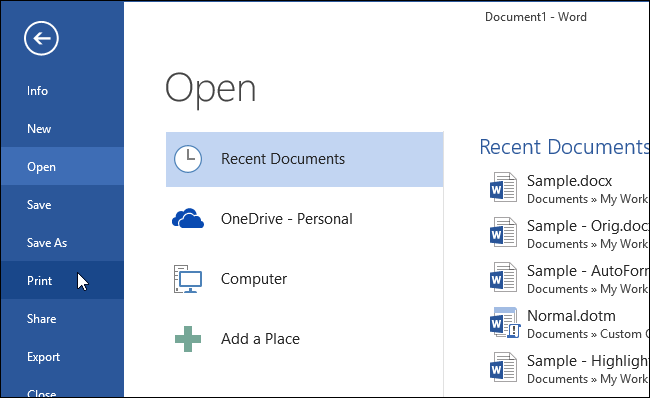Select the Computer location label
The width and height of the screenshot is (650, 398).
(254, 279)
